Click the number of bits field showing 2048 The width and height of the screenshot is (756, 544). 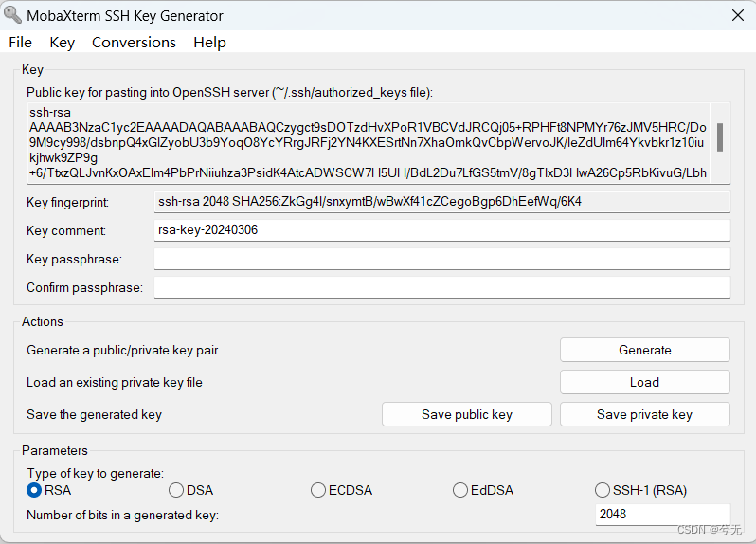[663, 514]
